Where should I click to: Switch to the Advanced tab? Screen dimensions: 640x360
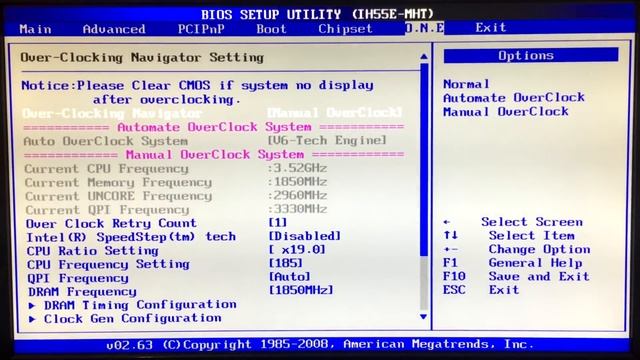(x=114, y=29)
